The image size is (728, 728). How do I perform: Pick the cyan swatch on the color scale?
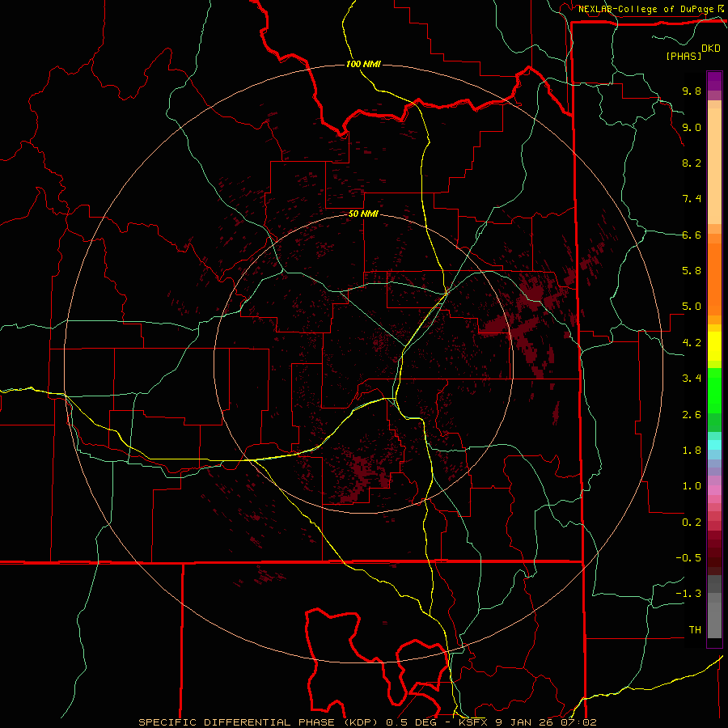714,445
